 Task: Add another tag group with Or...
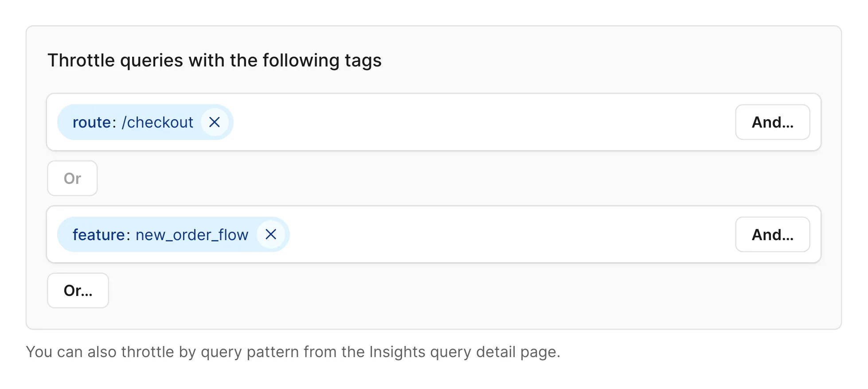click(78, 291)
